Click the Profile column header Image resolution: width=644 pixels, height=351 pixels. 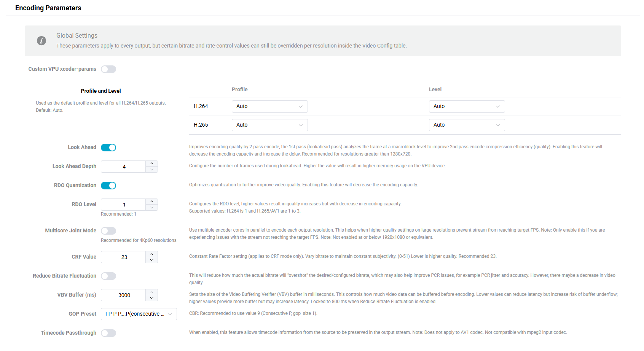click(240, 89)
